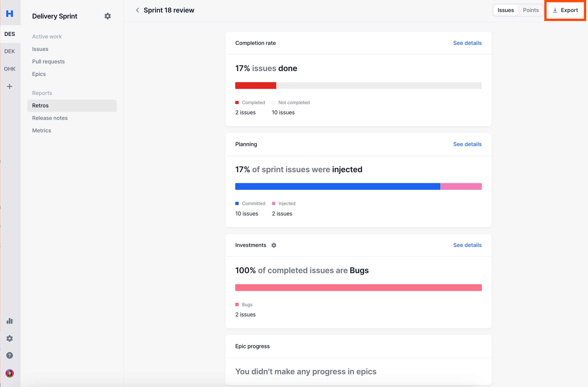This screenshot has height=387, width=588.
Task: Add a new workspace with plus icon
Action: click(10, 86)
